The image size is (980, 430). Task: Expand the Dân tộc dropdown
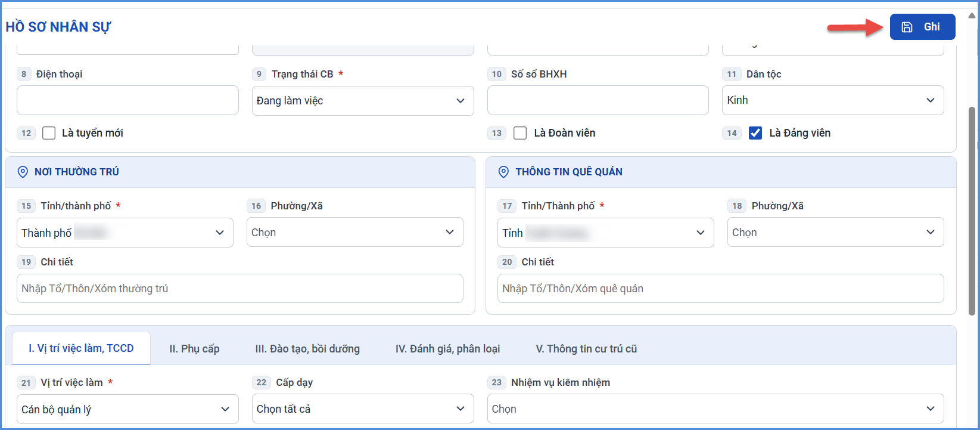pyautogui.click(x=833, y=100)
